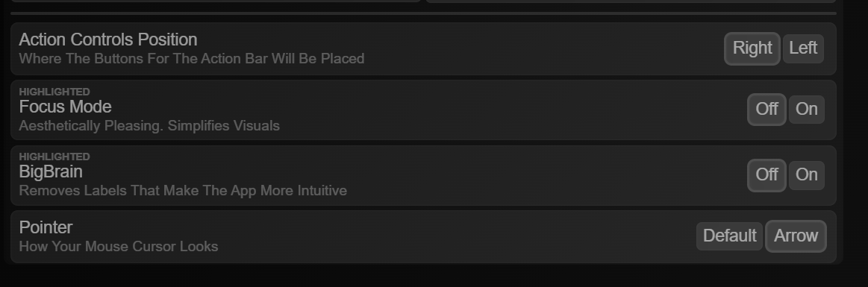Switch BigBrain to Off
Image resolution: width=868 pixels, height=287 pixels.
pyautogui.click(x=766, y=175)
